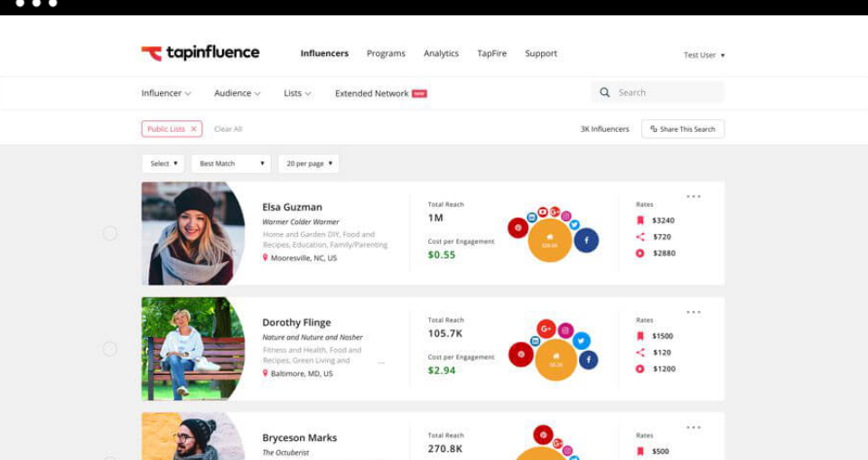Click circle icon beside $2880 rate
The image size is (868, 460).
639,253
